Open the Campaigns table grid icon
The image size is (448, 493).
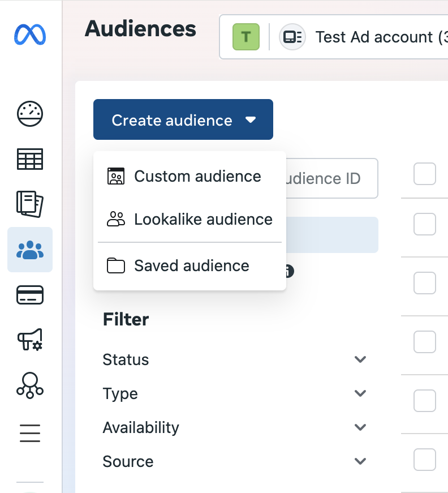coord(30,159)
